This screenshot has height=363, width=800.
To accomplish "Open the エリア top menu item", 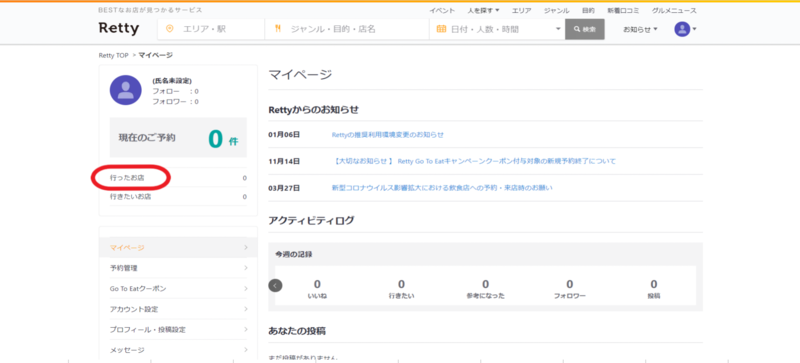I will [x=521, y=11].
